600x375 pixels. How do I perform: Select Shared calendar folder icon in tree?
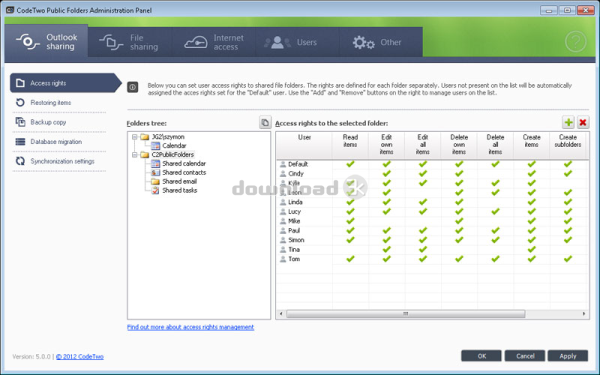click(x=155, y=164)
